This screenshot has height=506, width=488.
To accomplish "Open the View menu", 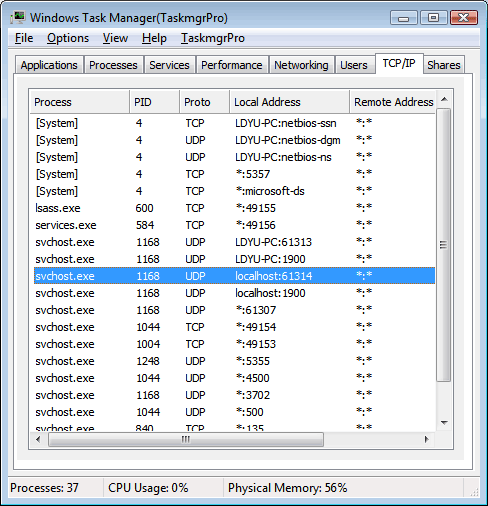I will [x=115, y=38].
